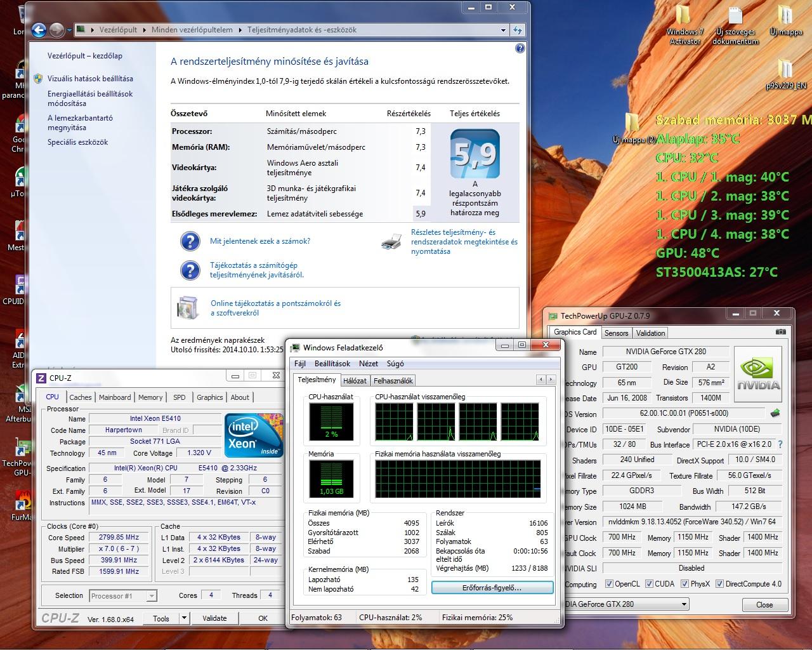The image size is (812, 650).
Task: Click the Close button in GPU-Z
Action: point(764,604)
